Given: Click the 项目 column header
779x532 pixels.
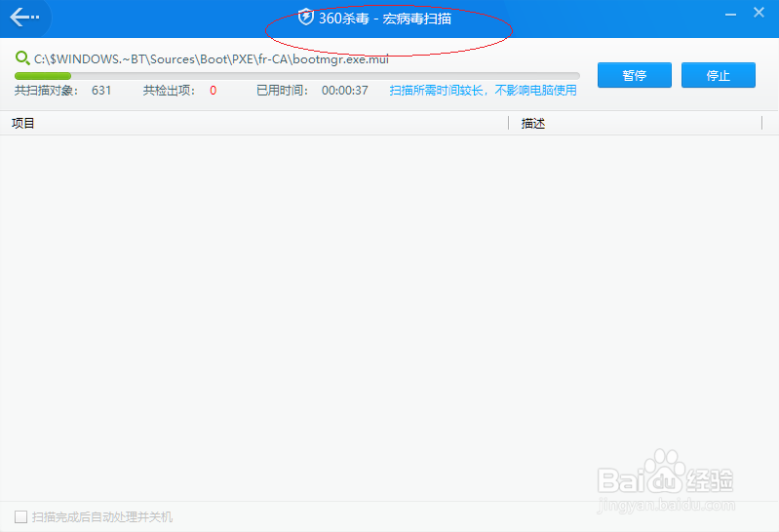Looking at the screenshot, I should click(x=22, y=123).
